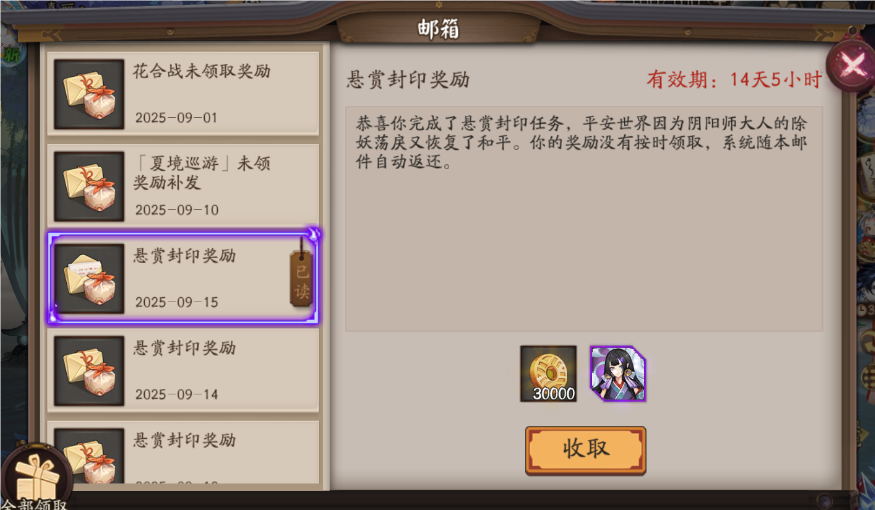Viewport: 875px width, 510px height.
Task: Open the partially visible bottom 悬赏封印奖励 mail
Action: click(183, 453)
